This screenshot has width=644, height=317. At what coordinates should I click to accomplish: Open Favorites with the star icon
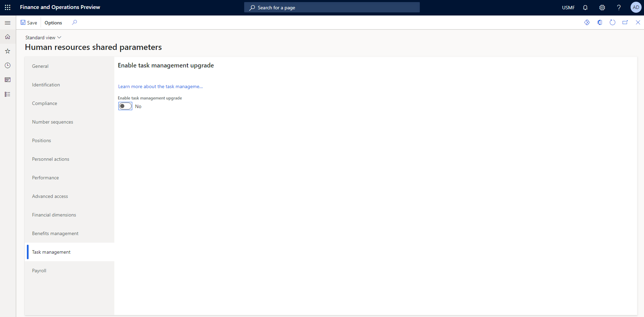8,51
